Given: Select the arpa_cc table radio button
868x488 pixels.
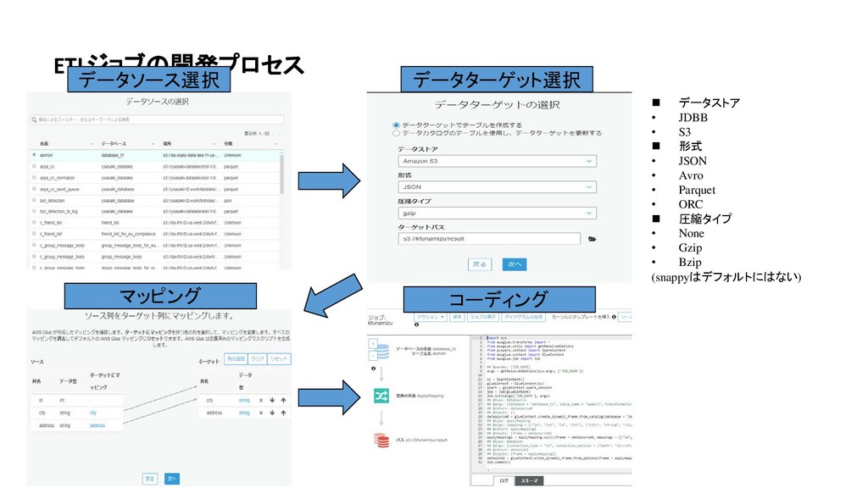Looking at the screenshot, I should pyautogui.click(x=34, y=166).
